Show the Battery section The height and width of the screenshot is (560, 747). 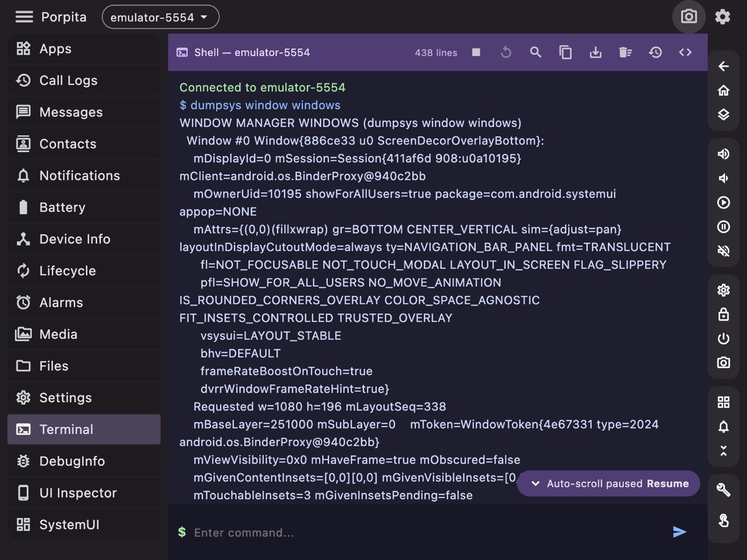pyautogui.click(x=84, y=207)
